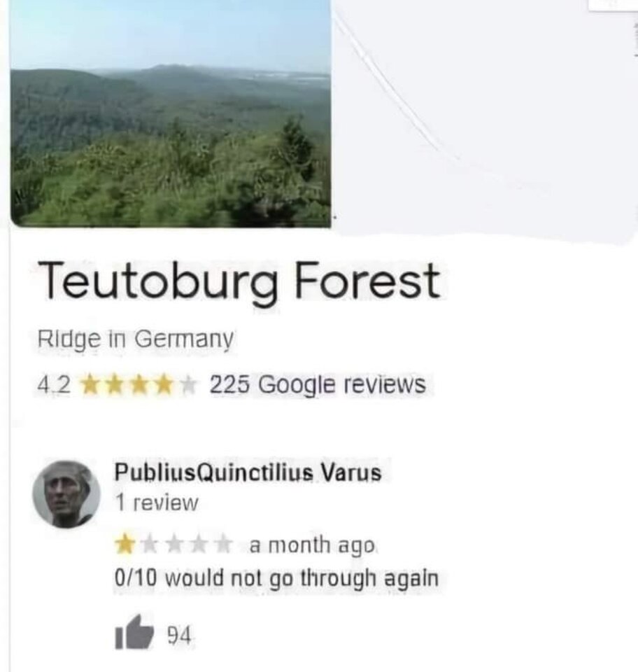Open the 225 Google reviews link
This screenshot has height=672, width=638.
[318, 384]
